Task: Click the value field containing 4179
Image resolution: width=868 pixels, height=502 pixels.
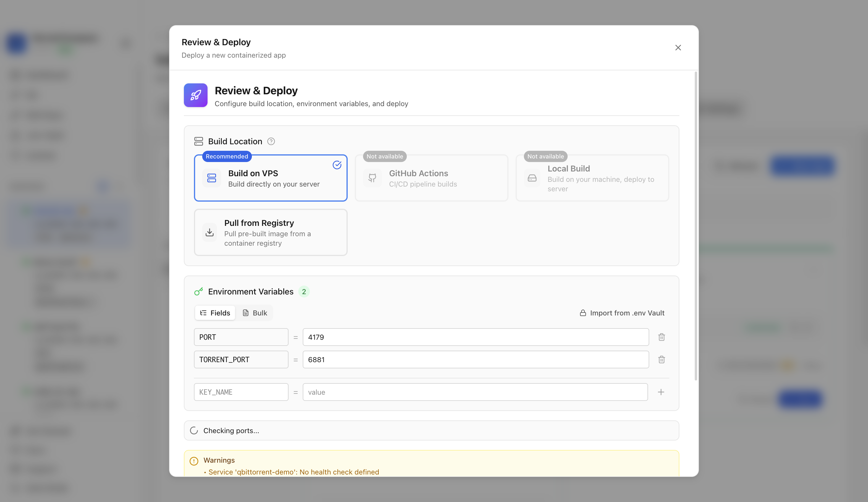Action: tap(476, 337)
